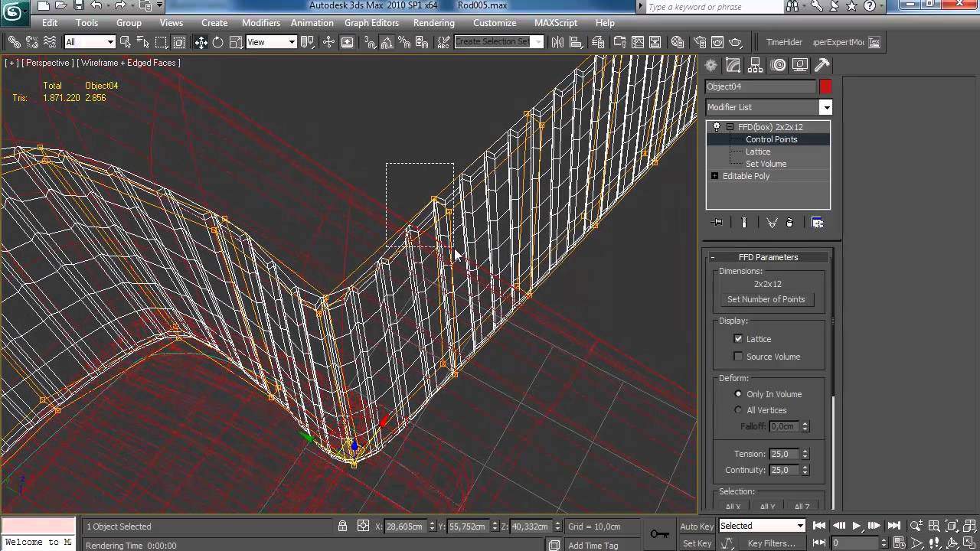Toggle the Lattice display checkbox
Screen dimensions: 980x551
click(x=738, y=339)
